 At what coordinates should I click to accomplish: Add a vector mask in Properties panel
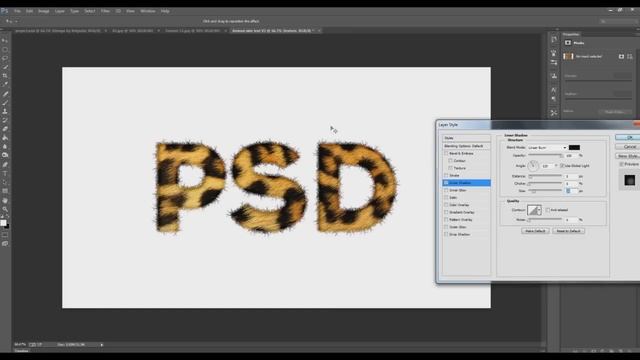point(629,56)
